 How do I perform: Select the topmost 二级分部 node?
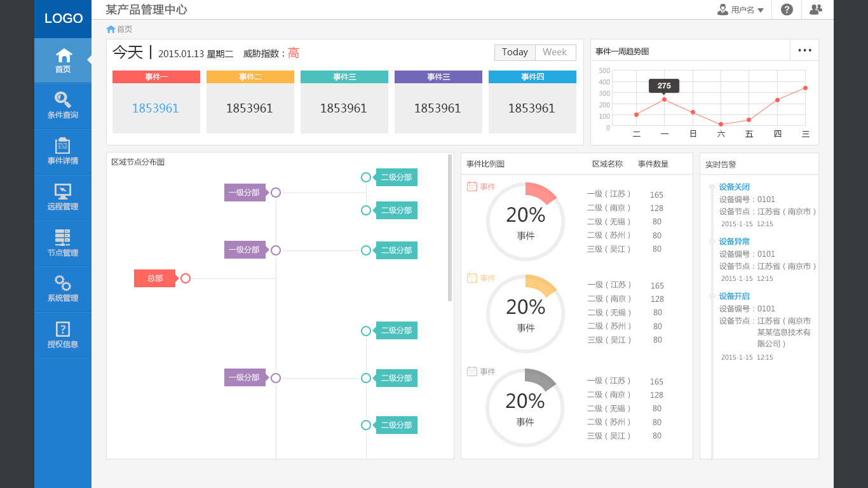[397, 177]
